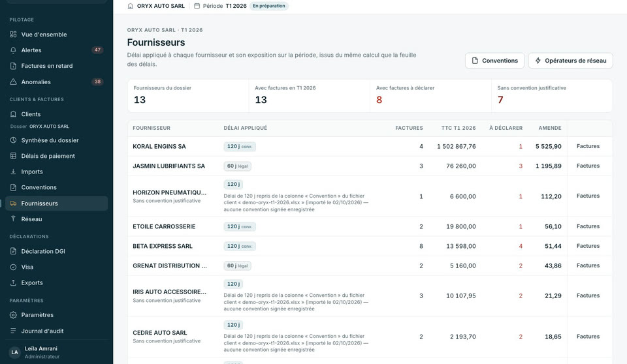627x364 pixels.
Task: Click the Paramètres gear icon
Action: tap(13, 315)
